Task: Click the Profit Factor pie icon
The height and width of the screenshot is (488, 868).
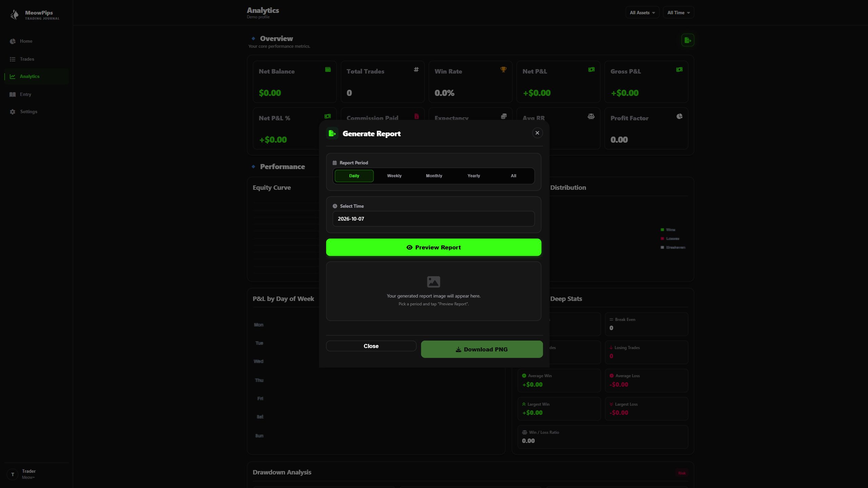Action: [679, 116]
